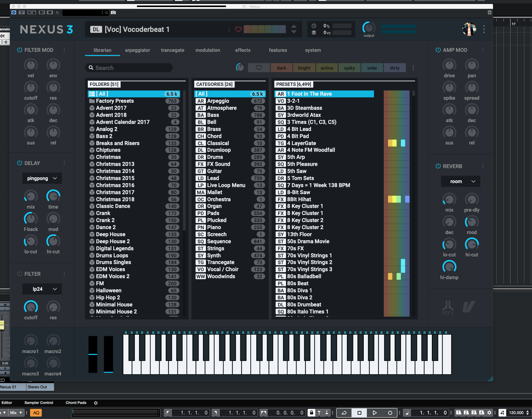Open the filter type 'lp24' dropdown
Image resolution: width=532 pixels, height=419 pixels.
point(42,289)
